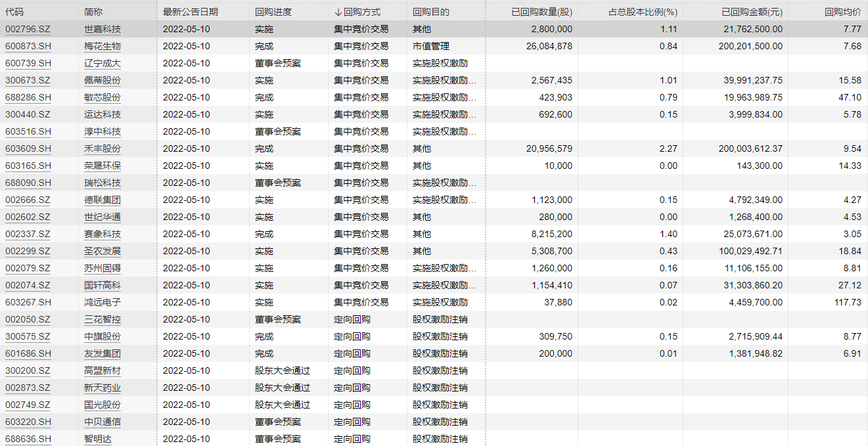Click 股东大会通过 in 高盟新材 row
868x446 pixels.
coord(283,370)
